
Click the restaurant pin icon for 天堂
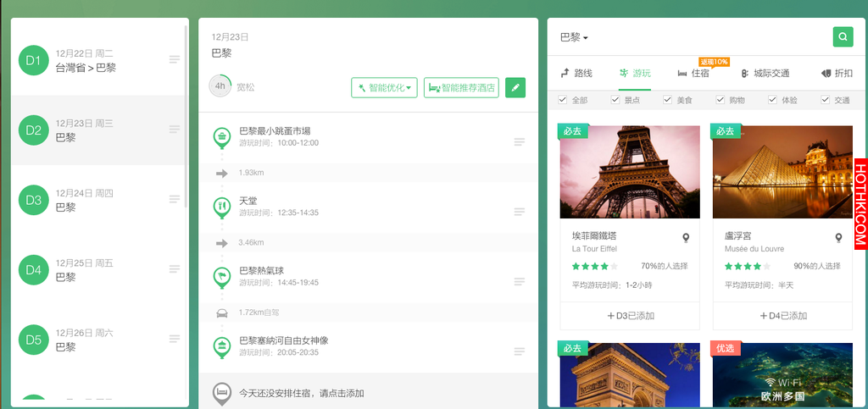[222, 207]
